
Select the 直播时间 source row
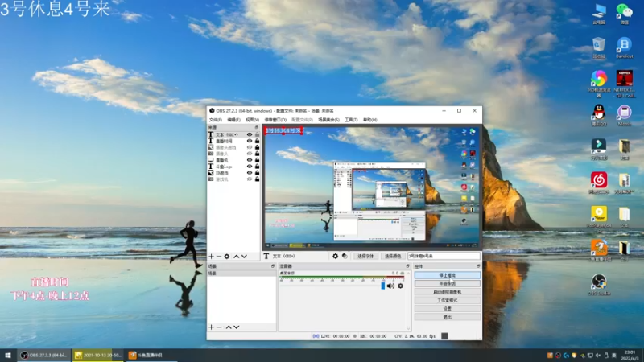233,141
